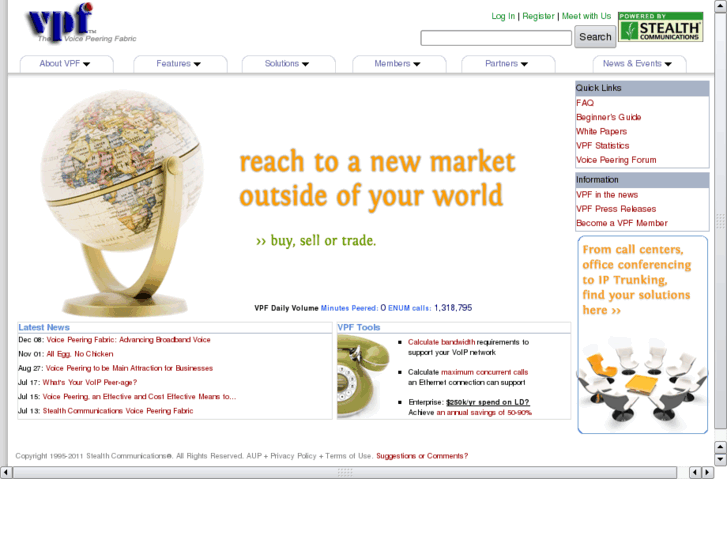Read 'Voice Peering to be Main Attraction for Businesses'
Viewport: 727px width, 545px height.
[x=129, y=368]
